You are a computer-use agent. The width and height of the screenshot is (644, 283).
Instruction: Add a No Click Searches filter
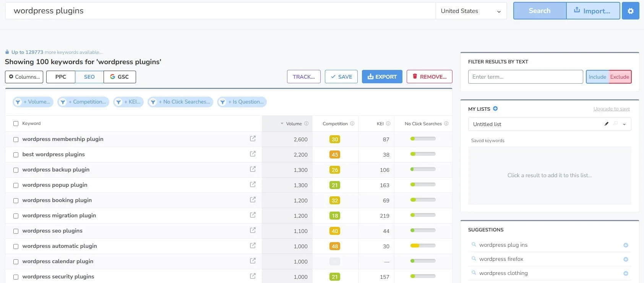(180, 102)
